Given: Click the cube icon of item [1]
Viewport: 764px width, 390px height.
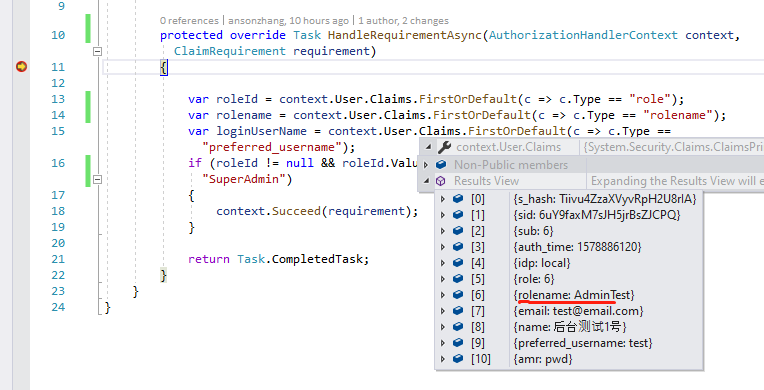Looking at the screenshot, I should (458, 215).
